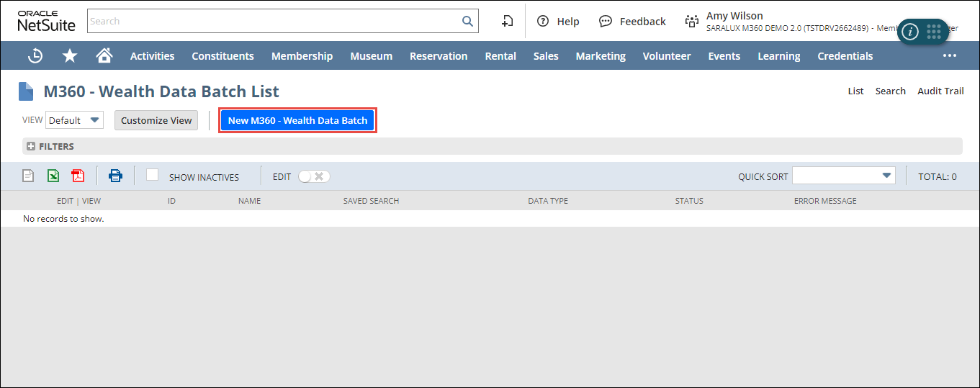Click New M360 - Wealth Data Batch button
980x388 pixels.
297,120
